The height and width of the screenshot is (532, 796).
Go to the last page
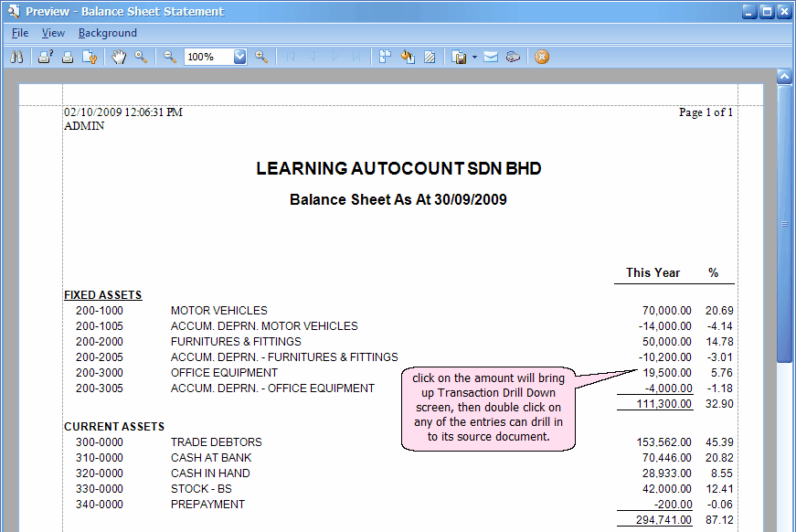[356, 57]
